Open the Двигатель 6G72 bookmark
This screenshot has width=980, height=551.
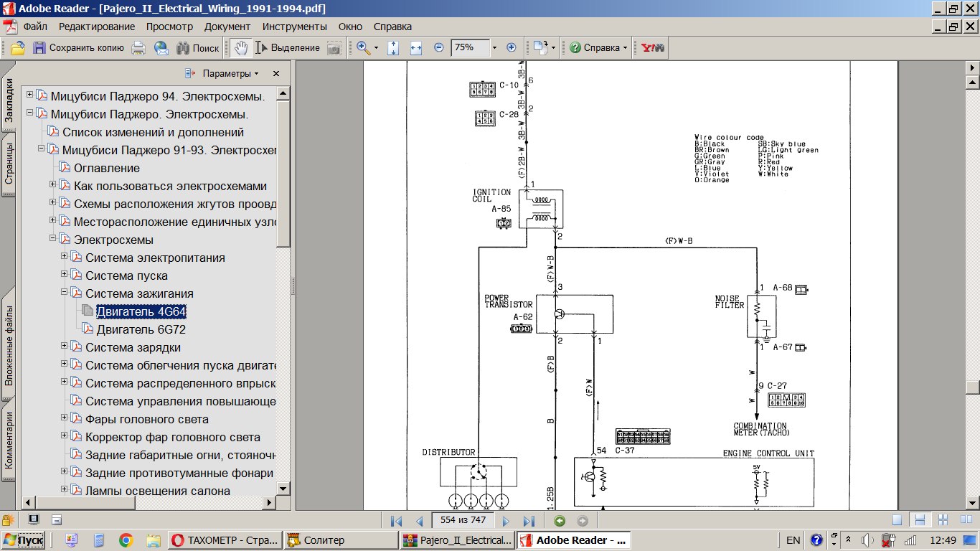click(141, 329)
